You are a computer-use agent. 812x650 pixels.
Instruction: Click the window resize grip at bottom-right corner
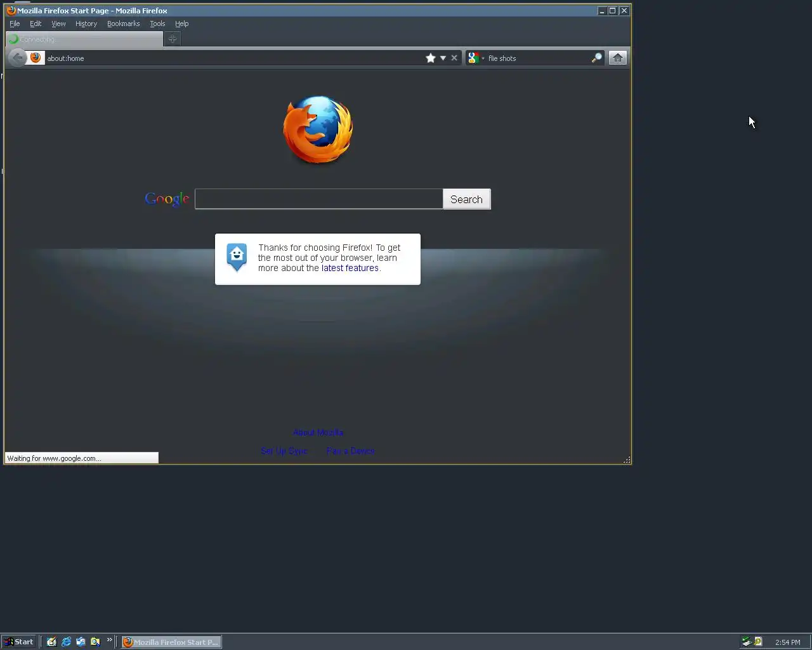tap(627, 460)
